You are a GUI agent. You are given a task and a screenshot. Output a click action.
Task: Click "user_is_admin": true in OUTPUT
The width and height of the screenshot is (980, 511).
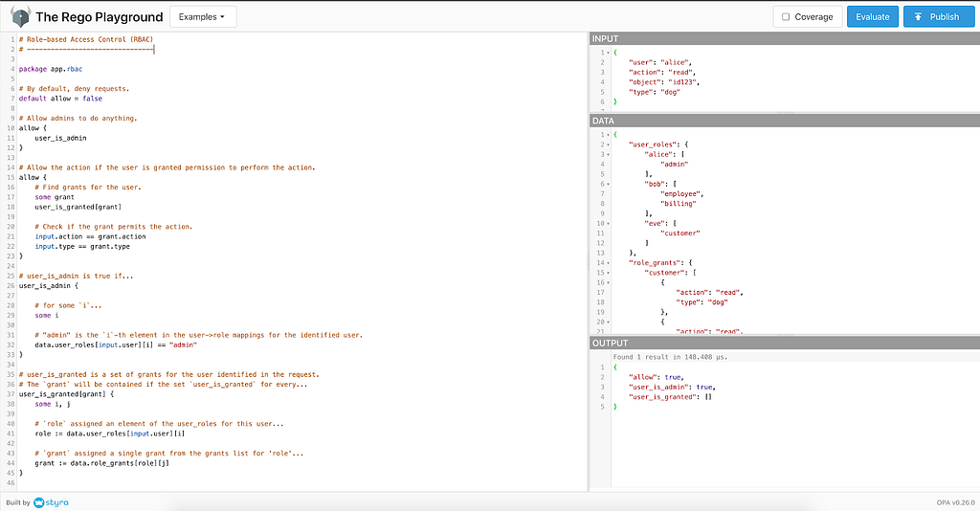click(672, 388)
